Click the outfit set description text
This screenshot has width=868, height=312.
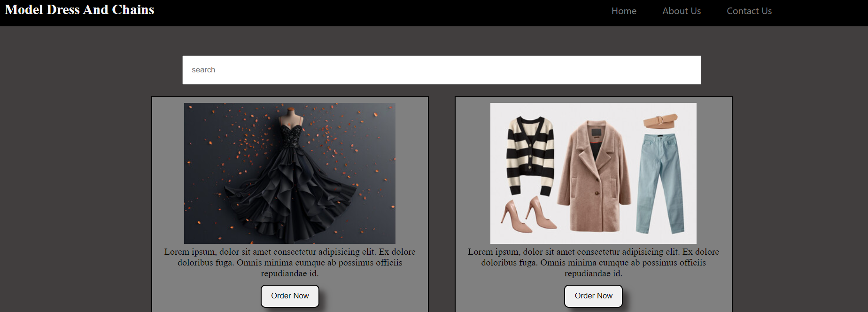[x=593, y=263]
